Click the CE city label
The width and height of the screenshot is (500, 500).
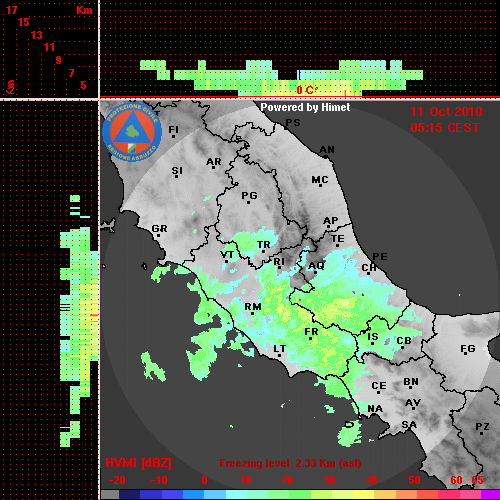379,386
